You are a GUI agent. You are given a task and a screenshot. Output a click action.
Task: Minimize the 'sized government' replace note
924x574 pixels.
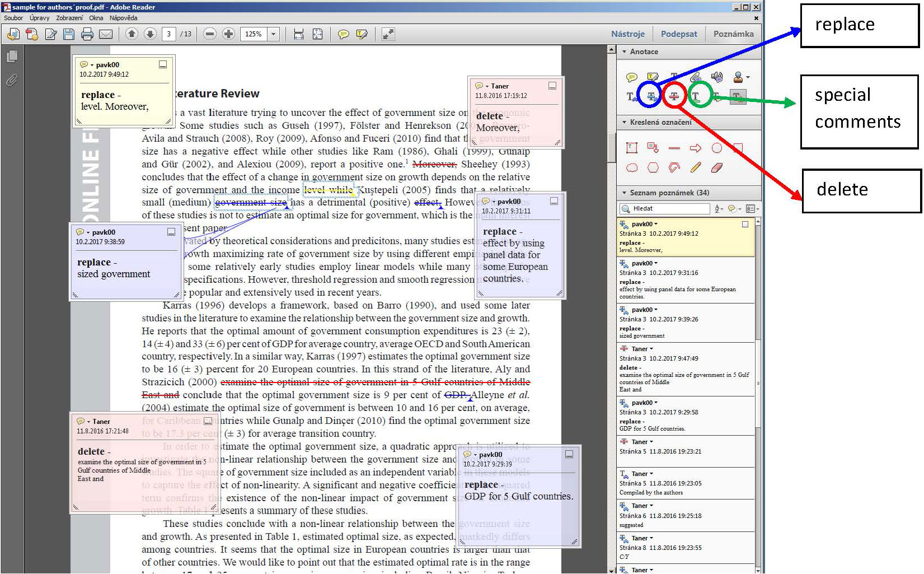coord(171,232)
